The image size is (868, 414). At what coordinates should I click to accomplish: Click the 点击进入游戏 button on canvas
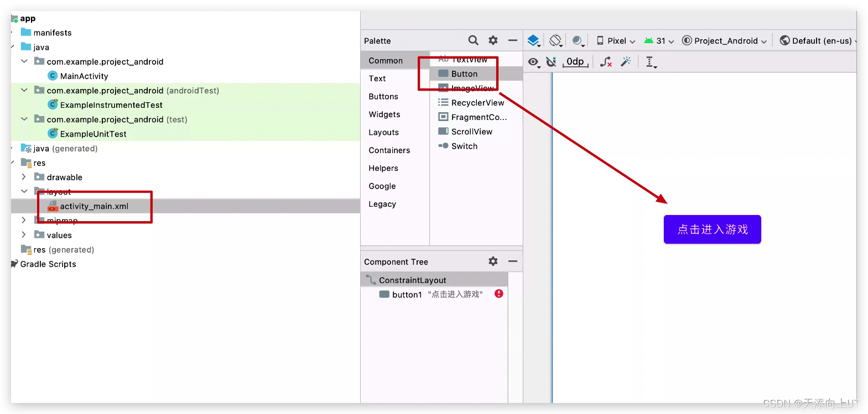click(x=713, y=229)
